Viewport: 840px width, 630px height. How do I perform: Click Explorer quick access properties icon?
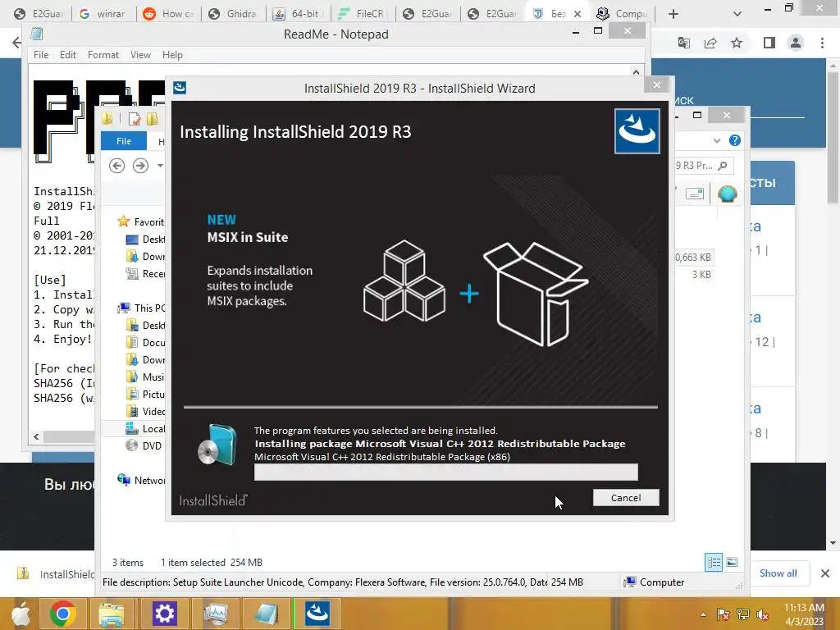pyautogui.click(x=134, y=119)
